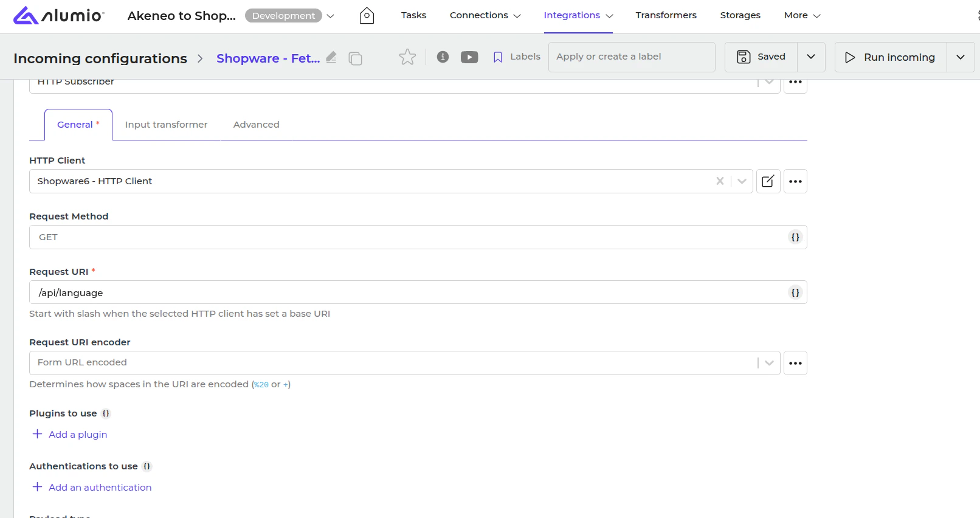
Task: Open more options for HTTP Client
Action: click(795, 181)
